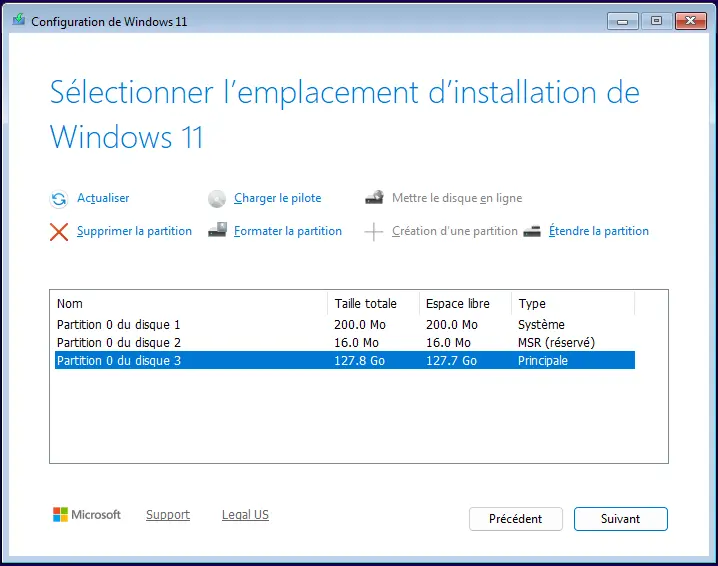Click the Formater la partition drive icon
This screenshot has height=566, width=718.
click(217, 231)
